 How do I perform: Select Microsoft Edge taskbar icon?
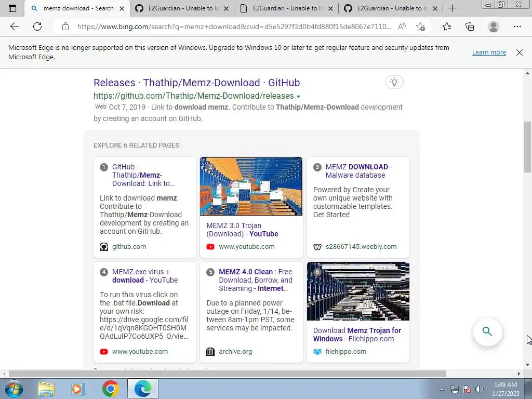[142, 389]
